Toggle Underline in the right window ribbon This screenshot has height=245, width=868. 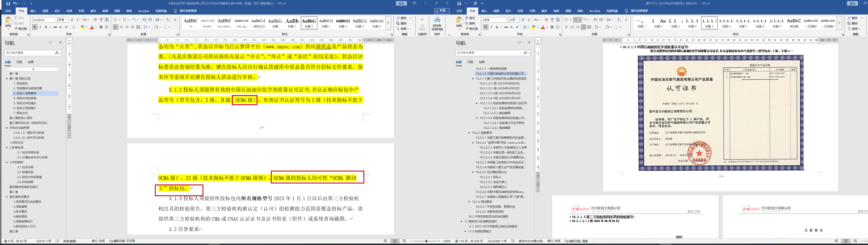497,27
